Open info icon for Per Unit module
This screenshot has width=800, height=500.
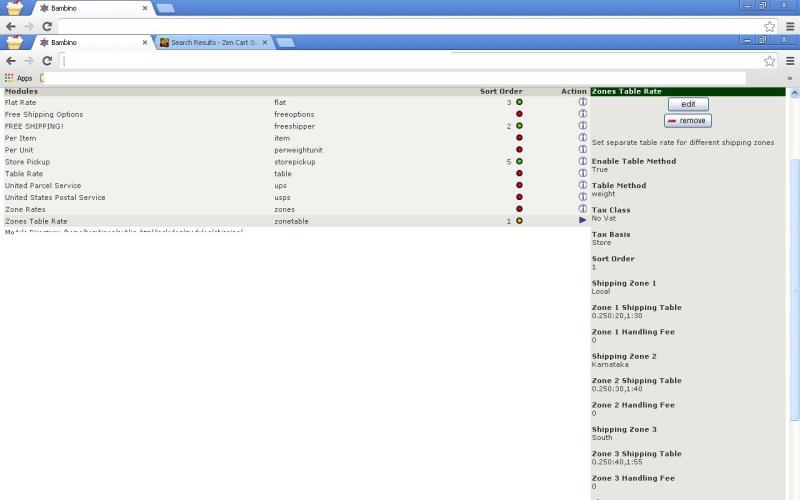point(583,149)
